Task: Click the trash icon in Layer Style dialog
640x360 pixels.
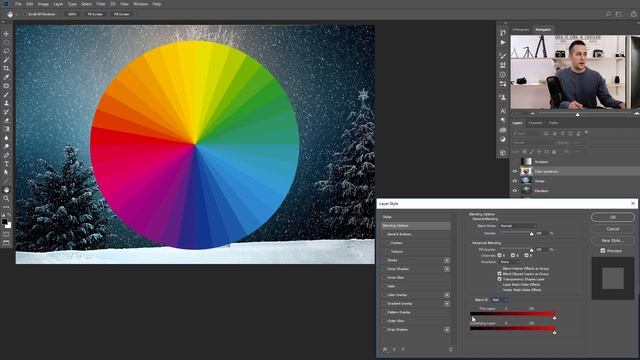Action: (x=451, y=349)
